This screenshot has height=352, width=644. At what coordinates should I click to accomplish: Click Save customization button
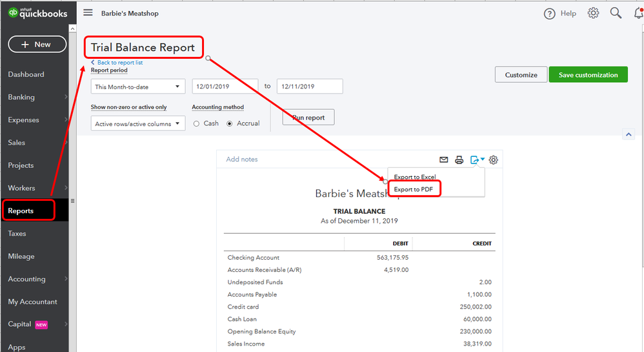point(588,75)
